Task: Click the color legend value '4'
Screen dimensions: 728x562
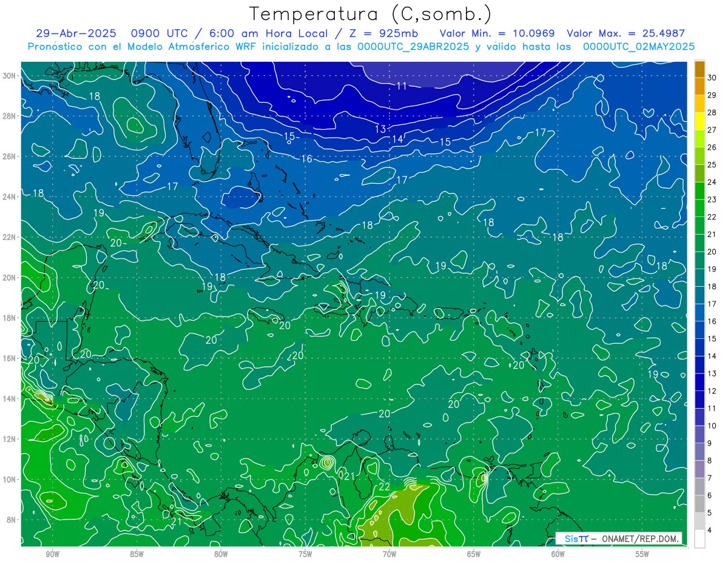Action: pos(710,531)
